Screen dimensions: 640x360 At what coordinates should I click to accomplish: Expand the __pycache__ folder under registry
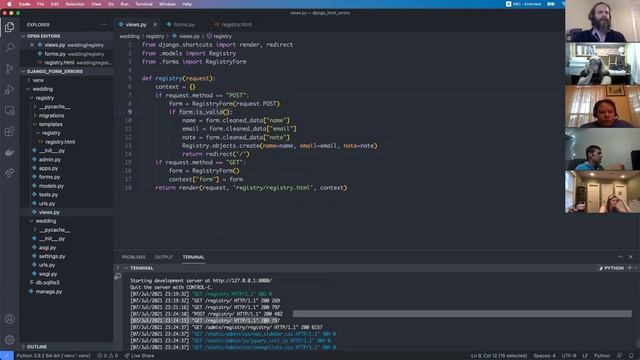point(55,107)
